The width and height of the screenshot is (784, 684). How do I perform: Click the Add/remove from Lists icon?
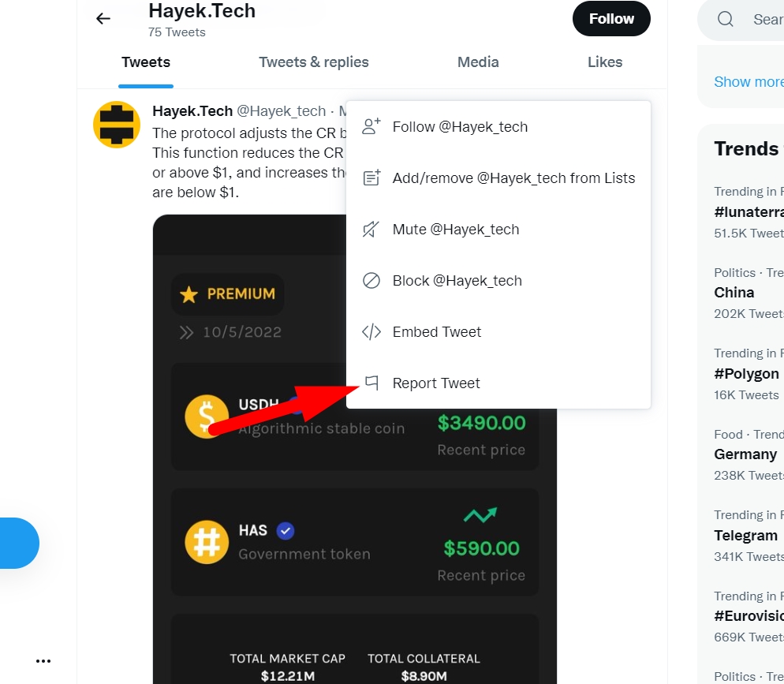click(x=371, y=178)
